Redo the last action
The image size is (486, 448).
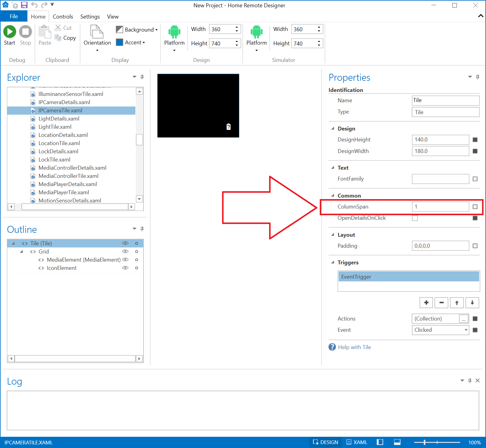click(44, 5)
